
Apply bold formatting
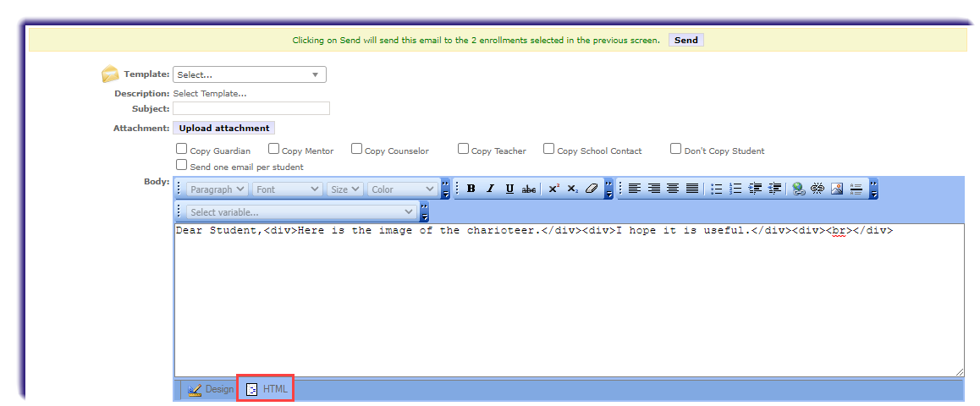(x=471, y=189)
